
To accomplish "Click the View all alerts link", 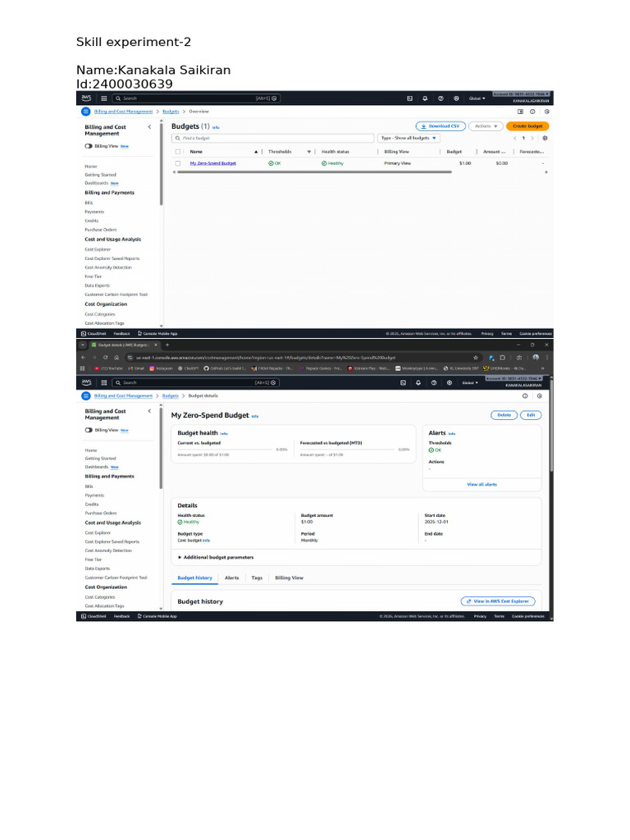I will (482, 484).
